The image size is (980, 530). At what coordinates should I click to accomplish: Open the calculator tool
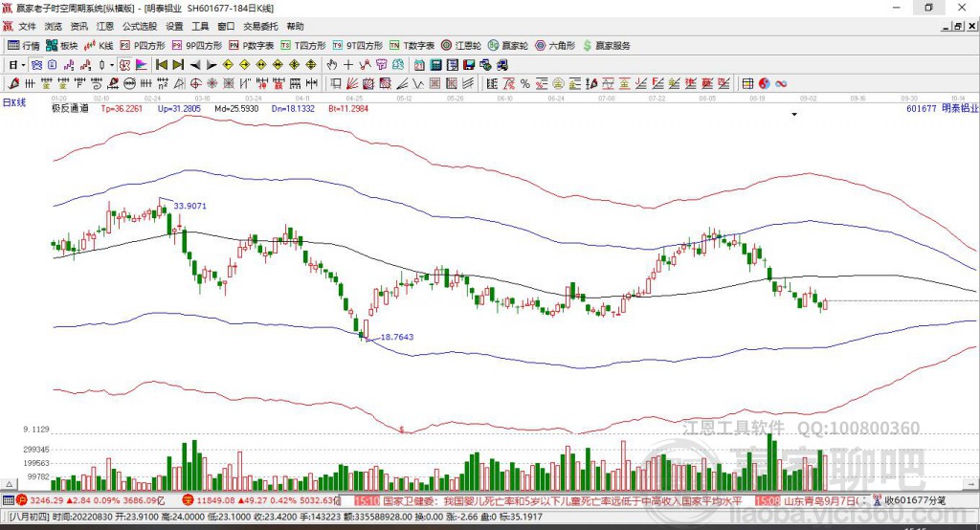436,65
